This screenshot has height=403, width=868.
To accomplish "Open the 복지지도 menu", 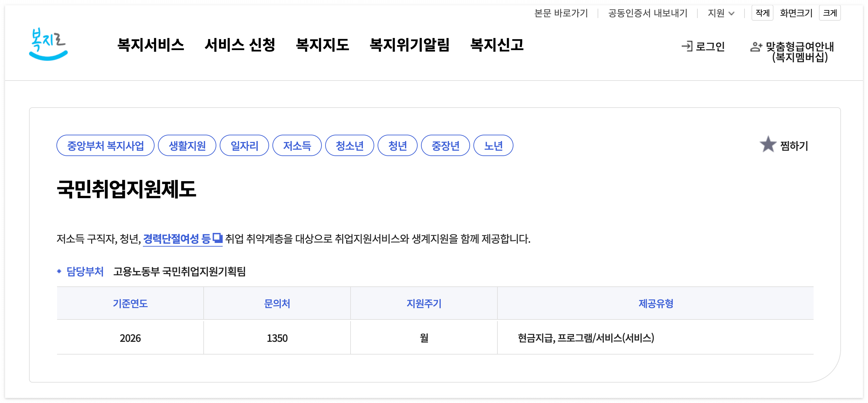I will coord(322,45).
